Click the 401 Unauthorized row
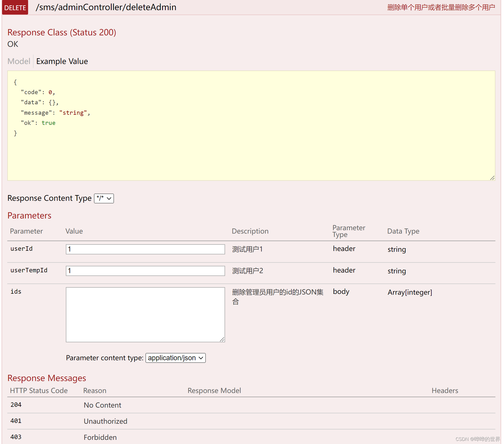Screen dimensions: 504x444 pos(105,421)
